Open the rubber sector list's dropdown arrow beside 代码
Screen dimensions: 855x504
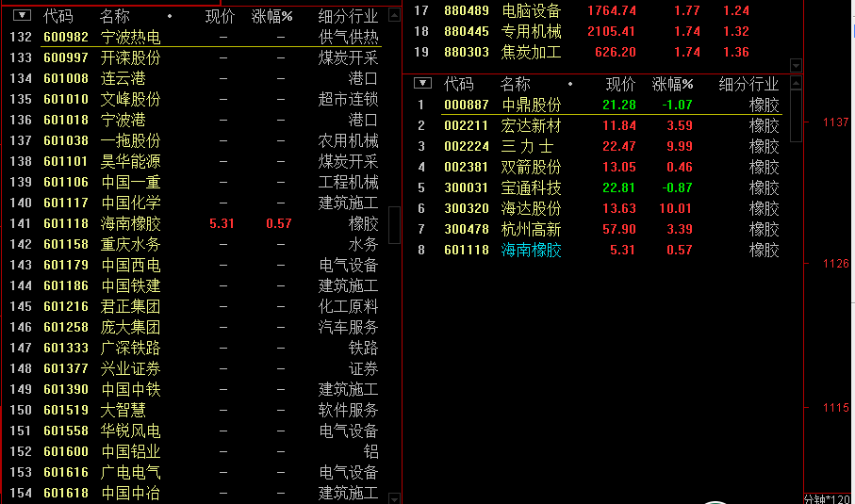pos(422,83)
